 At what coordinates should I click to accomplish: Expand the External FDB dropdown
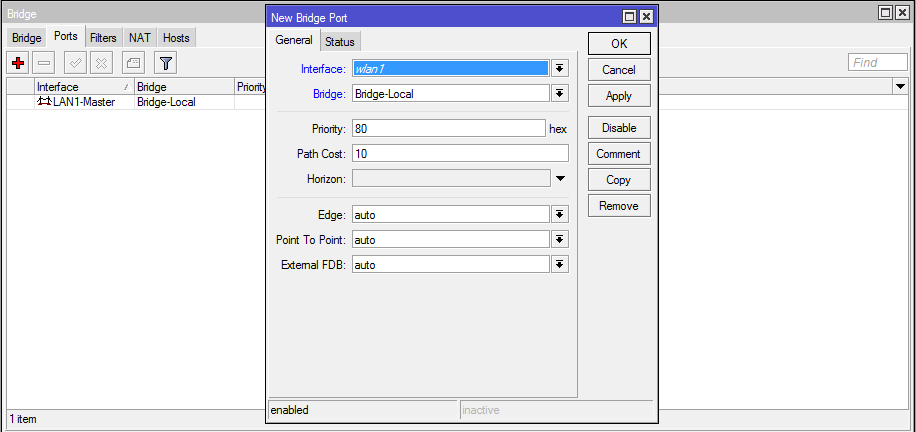point(560,264)
